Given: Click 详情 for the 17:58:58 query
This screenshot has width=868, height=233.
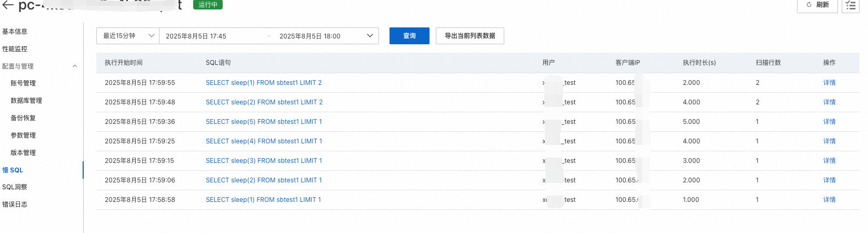Looking at the screenshot, I should tap(829, 200).
